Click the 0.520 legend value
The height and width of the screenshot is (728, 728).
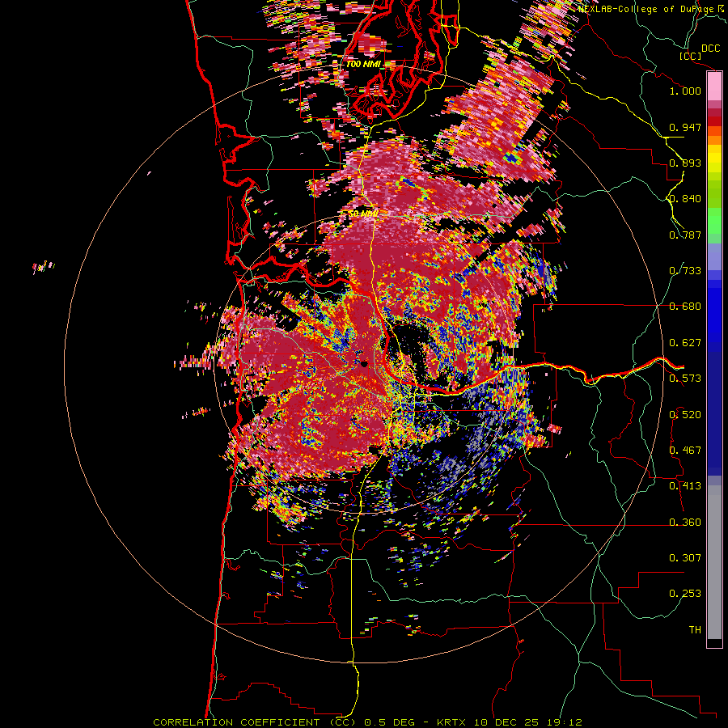click(685, 415)
